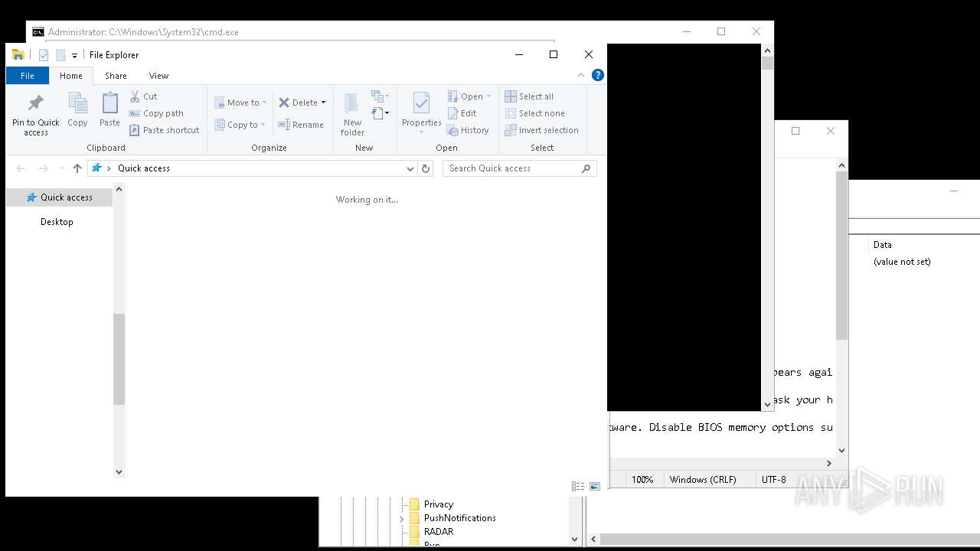The image size is (980, 551).
Task: Click Invert selection in ribbon
Action: (x=541, y=130)
